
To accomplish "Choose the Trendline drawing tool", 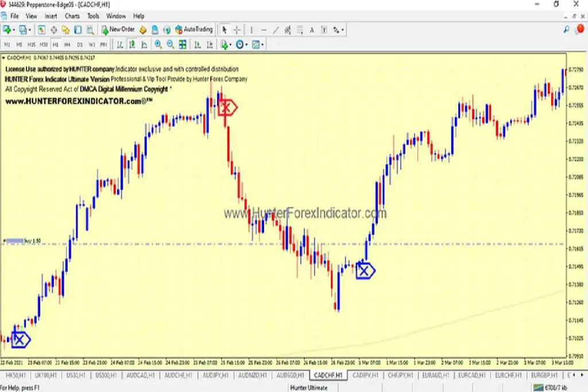I will point(276,30).
